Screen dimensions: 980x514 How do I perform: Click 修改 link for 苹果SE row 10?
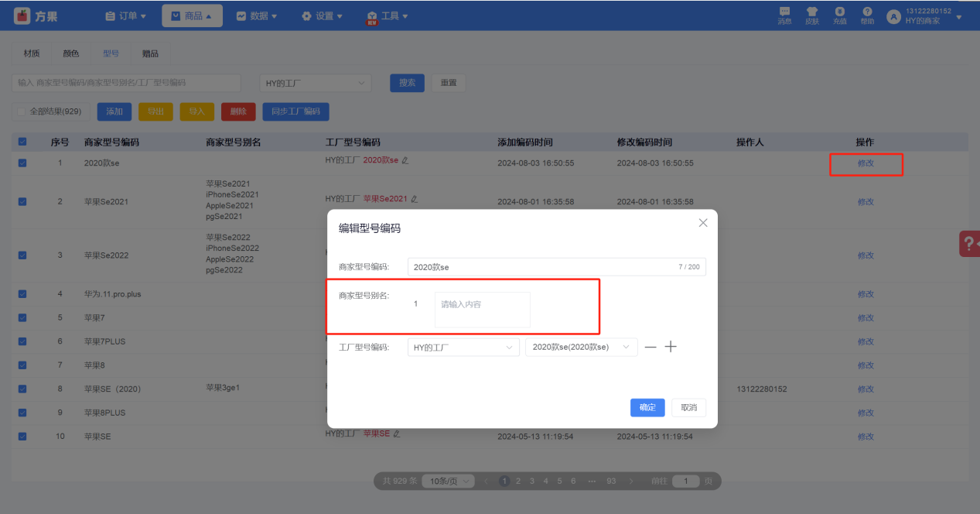[x=866, y=437]
